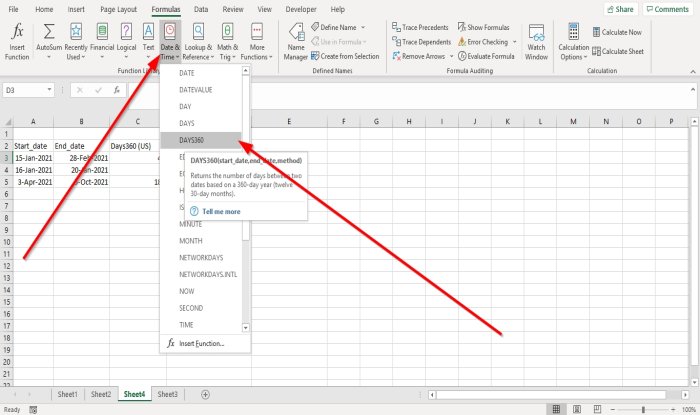Switch to the Data tab

click(201, 9)
